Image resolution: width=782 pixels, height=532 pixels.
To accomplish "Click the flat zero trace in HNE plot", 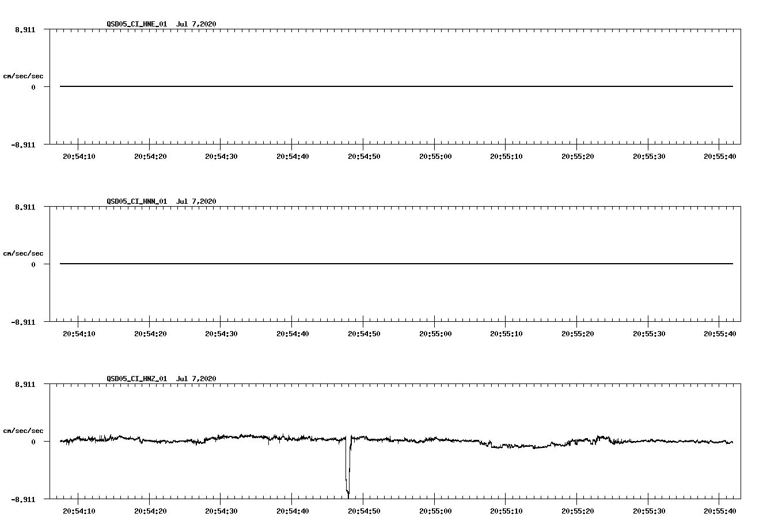I will (x=396, y=86).
